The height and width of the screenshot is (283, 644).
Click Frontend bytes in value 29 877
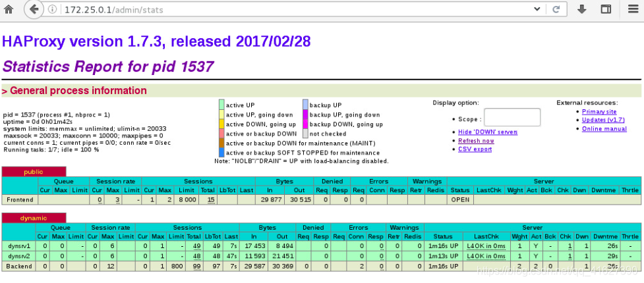271,199
